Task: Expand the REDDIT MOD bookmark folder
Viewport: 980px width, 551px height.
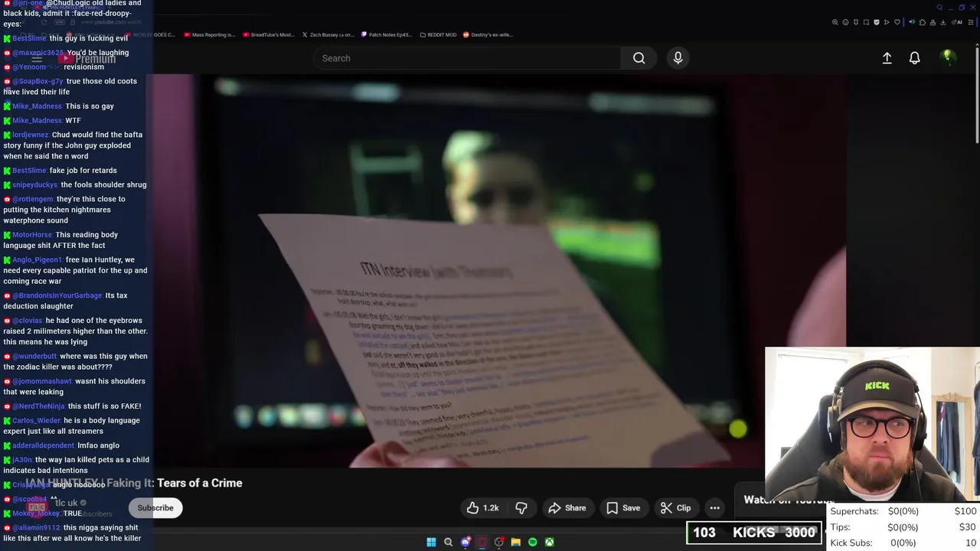Action: pyautogui.click(x=438, y=34)
